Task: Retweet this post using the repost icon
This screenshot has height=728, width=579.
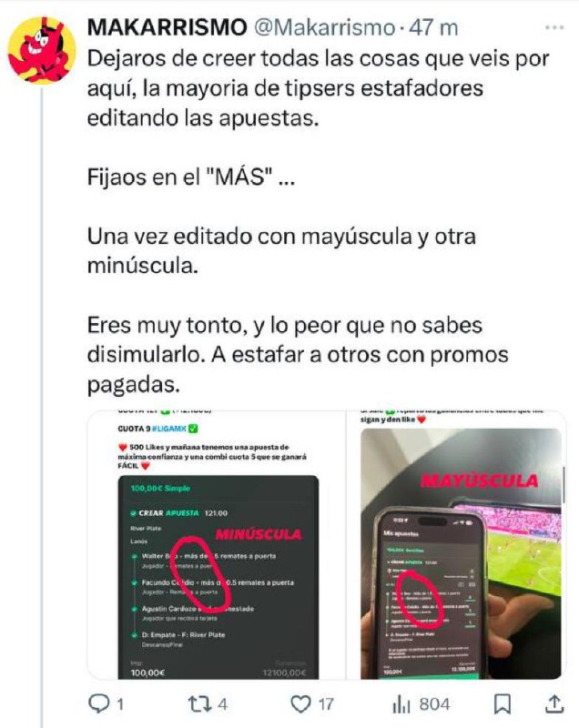Action: (200, 703)
